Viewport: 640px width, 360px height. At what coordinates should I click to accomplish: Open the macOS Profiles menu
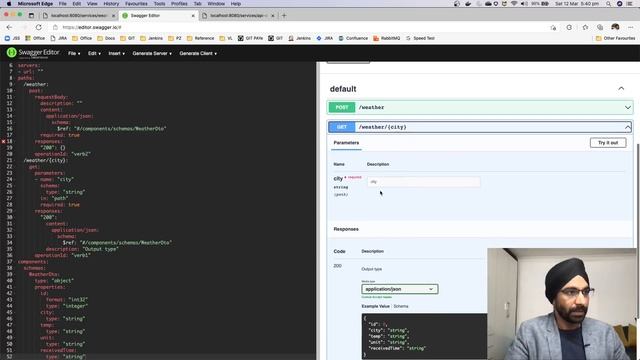179,4
